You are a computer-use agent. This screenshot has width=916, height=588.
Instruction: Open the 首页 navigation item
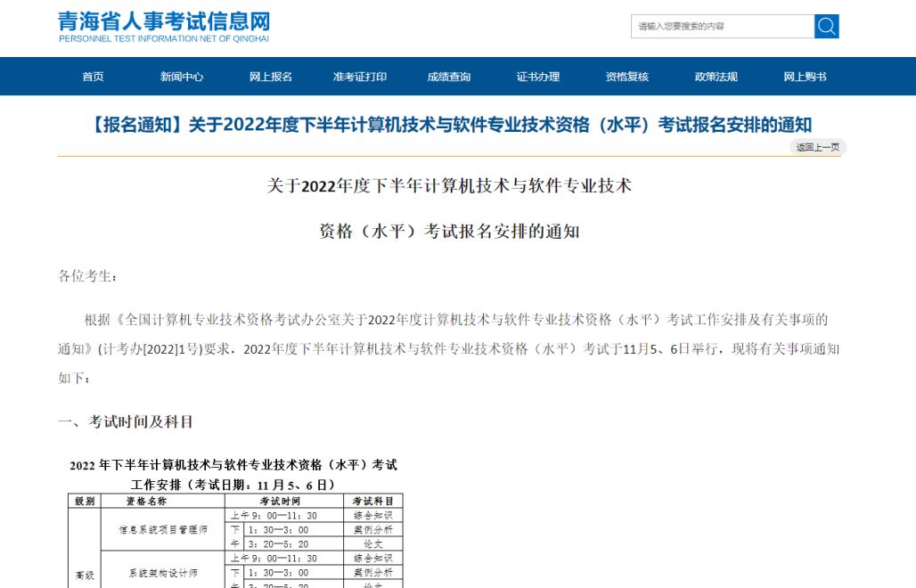click(x=93, y=77)
